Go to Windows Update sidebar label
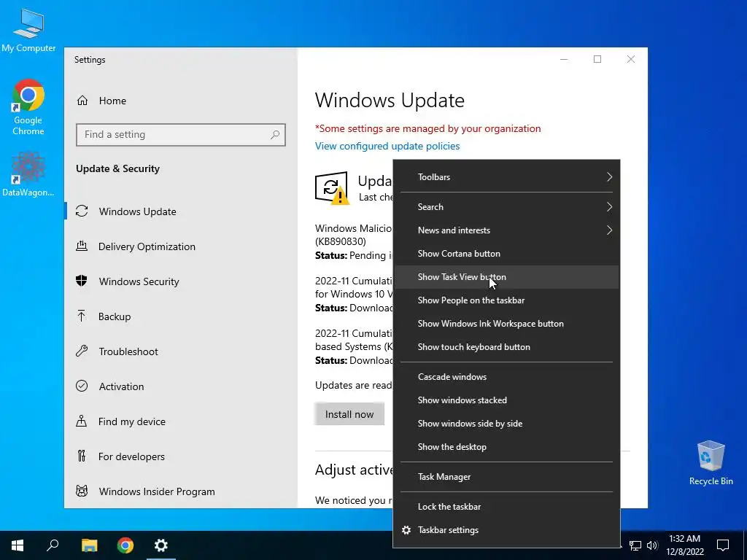 click(x=138, y=211)
